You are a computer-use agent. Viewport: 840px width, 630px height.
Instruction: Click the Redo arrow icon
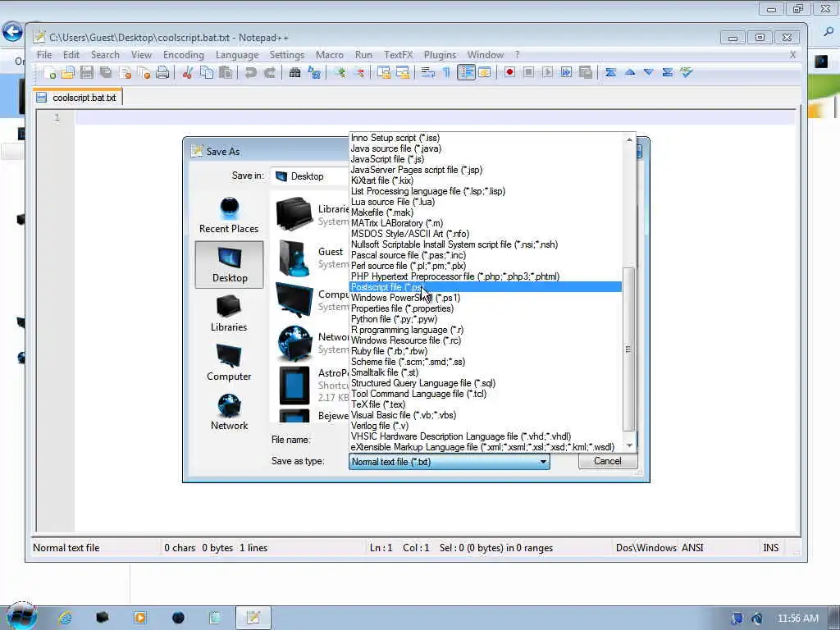(269, 72)
